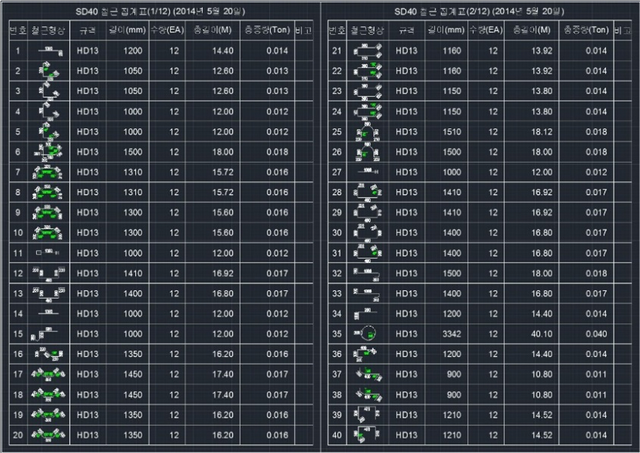
Task: Select rebar shape drawing in row 3
Action: coord(49,91)
